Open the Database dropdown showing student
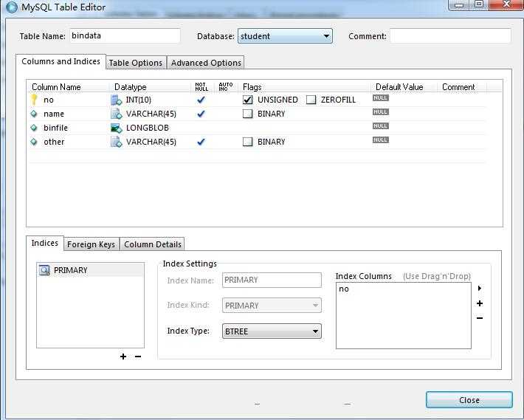The width and height of the screenshot is (524, 420). click(285, 35)
